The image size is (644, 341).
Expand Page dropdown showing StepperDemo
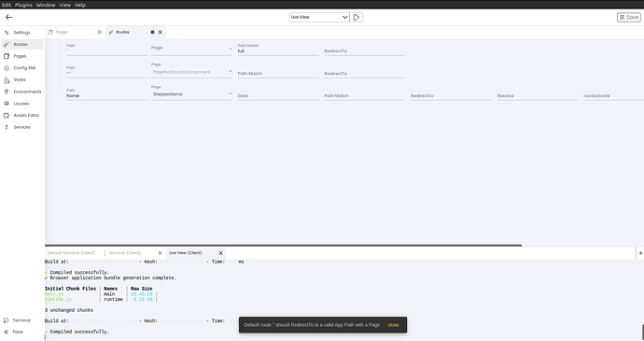191,94
